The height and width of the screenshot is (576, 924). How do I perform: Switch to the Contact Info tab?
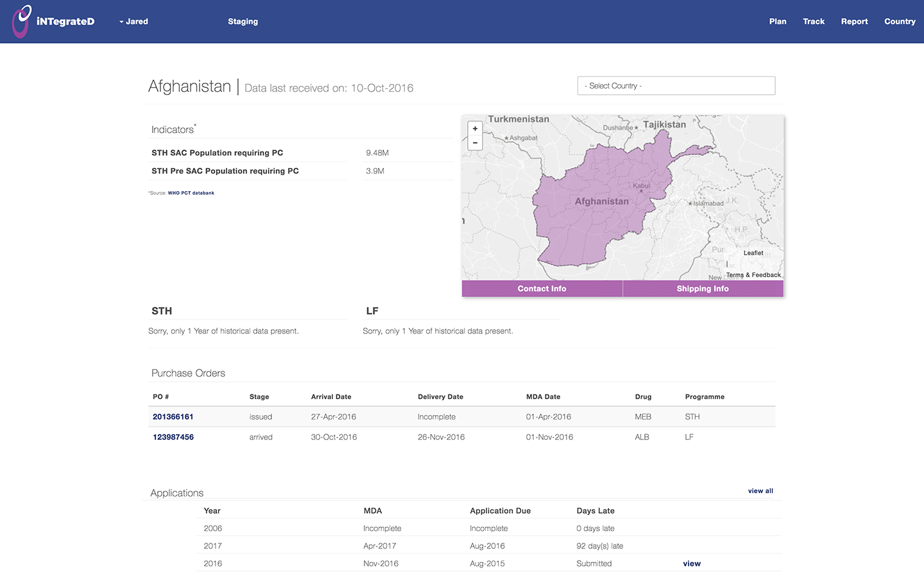pyautogui.click(x=542, y=289)
